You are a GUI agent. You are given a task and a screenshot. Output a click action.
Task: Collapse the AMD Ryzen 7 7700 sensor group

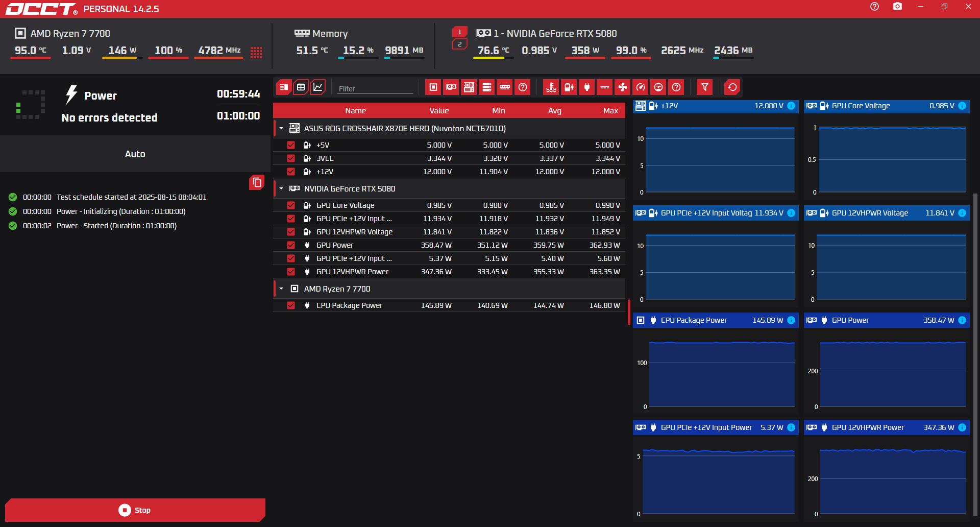(x=281, y=289)
